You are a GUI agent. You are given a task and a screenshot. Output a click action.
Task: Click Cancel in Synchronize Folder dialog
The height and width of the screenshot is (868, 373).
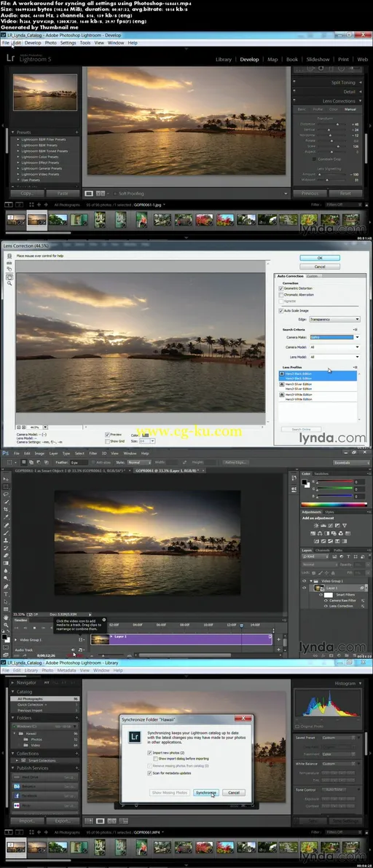[234, 793]
